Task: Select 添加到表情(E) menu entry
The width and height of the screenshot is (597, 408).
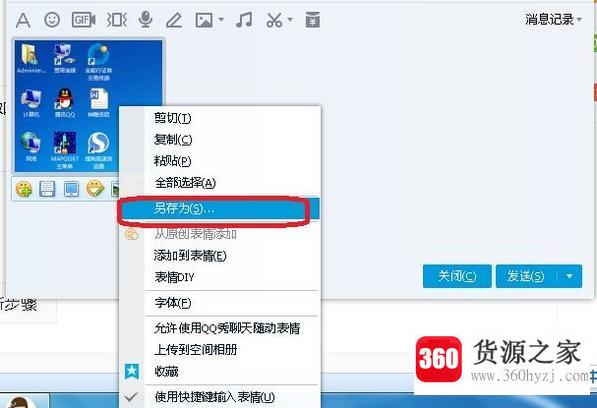Action: [x=219, y=255]
